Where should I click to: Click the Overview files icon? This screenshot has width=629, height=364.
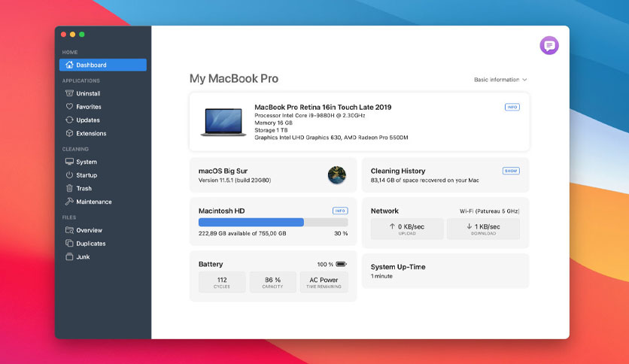point(69,229)
